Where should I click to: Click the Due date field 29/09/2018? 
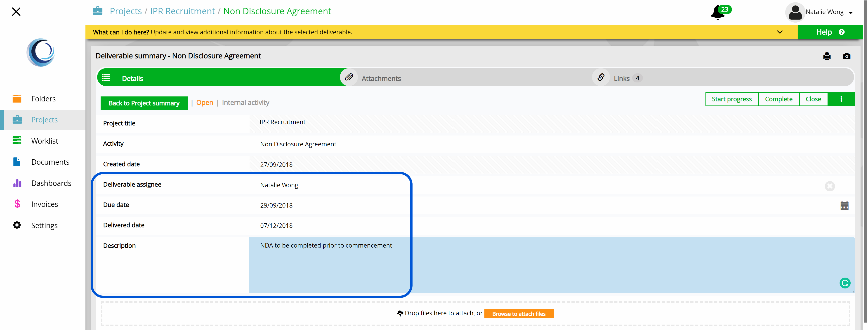552,205
